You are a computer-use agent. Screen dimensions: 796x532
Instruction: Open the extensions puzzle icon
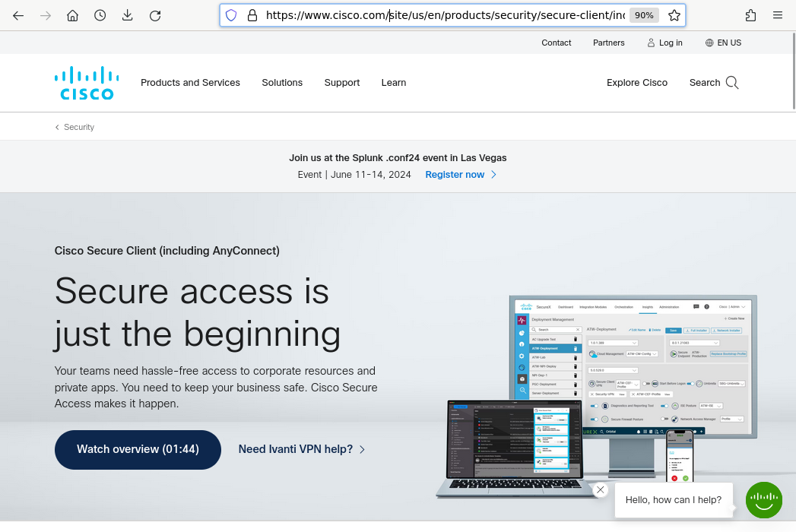click(750, 15)
